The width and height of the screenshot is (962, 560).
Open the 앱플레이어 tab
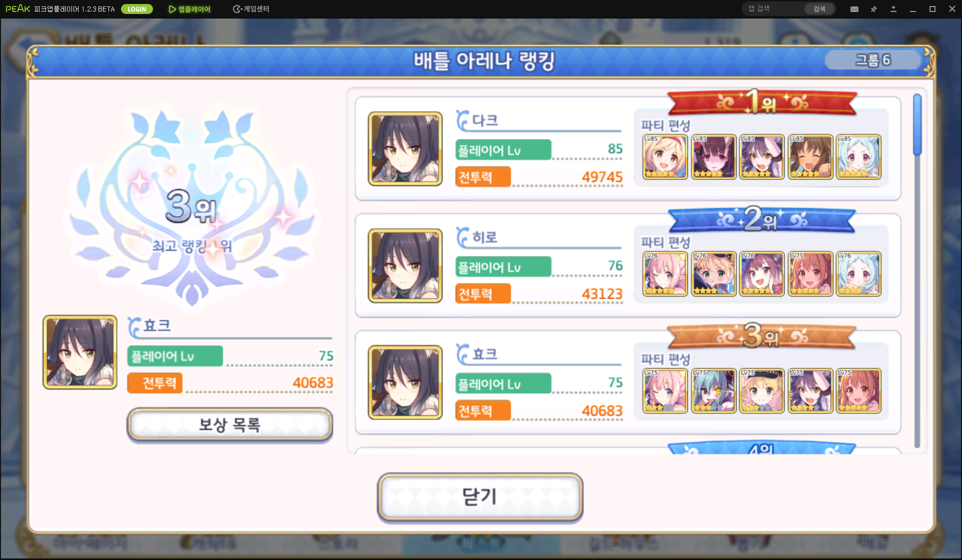[x=189, y=9]
